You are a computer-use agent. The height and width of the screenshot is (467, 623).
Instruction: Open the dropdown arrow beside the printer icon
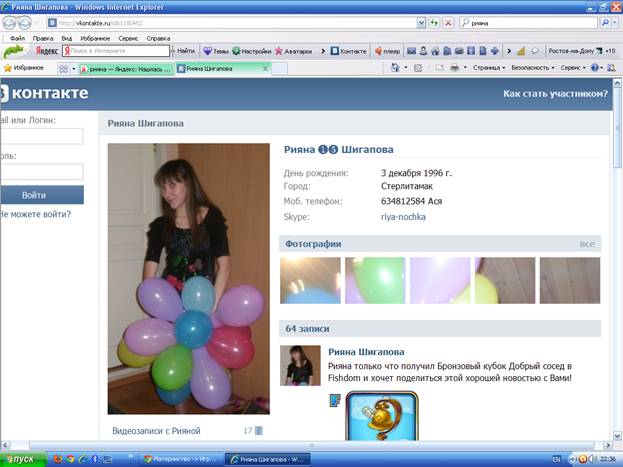465,68
